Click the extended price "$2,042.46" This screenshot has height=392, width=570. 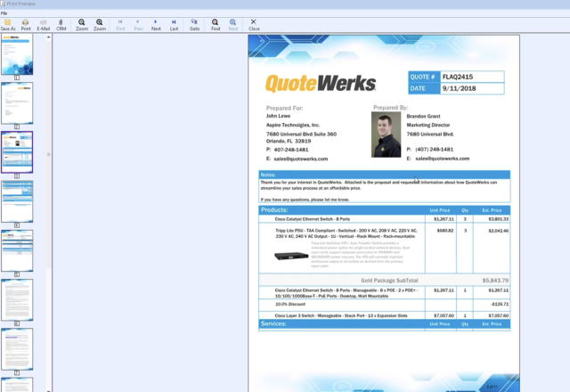point(499,231)
